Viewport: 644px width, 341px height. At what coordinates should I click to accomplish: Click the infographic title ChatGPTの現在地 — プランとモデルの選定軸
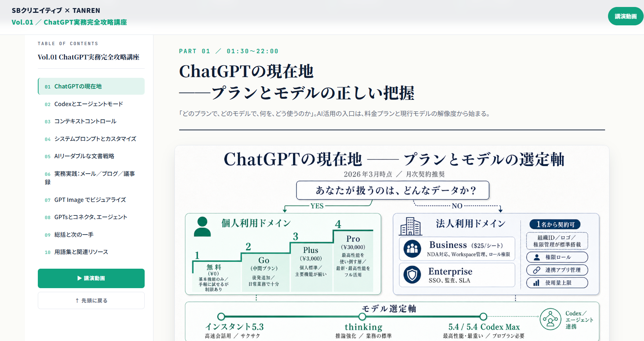click(394, 159)
